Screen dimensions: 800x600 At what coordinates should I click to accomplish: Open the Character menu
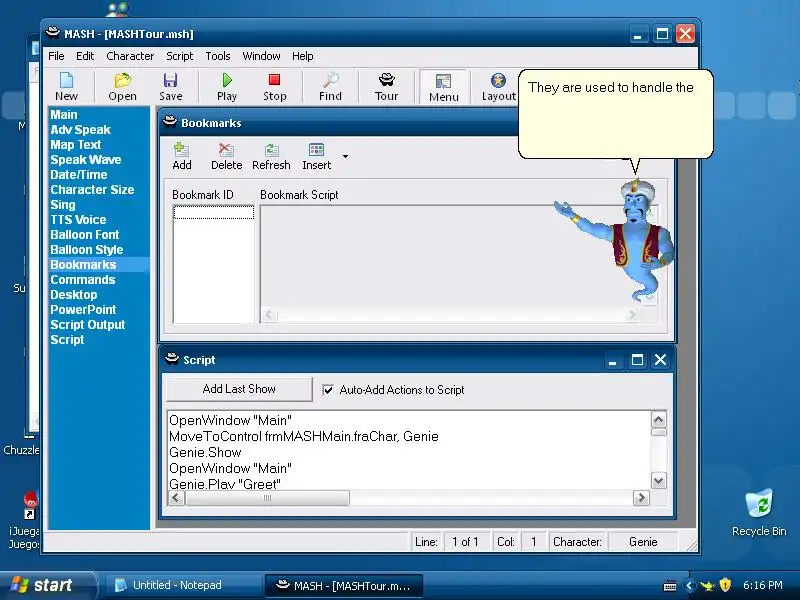(x=130, y=56)
